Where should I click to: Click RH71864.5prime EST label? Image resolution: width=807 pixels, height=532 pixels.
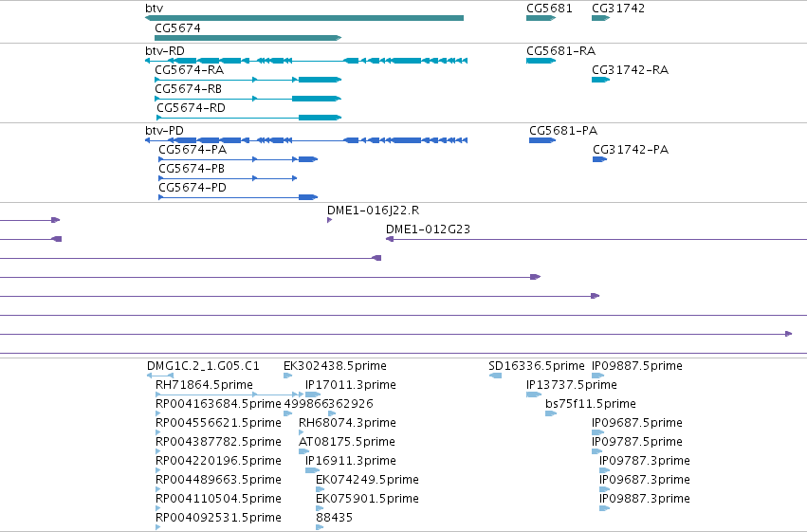point(204,385)
